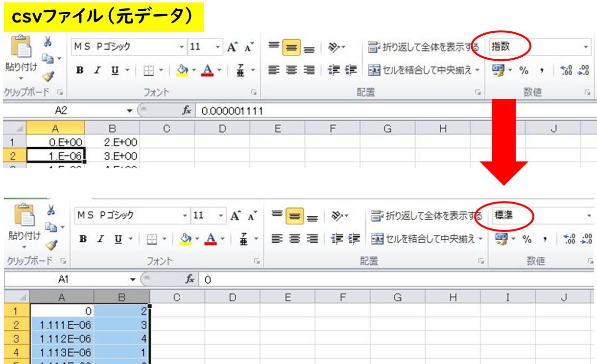Open 数値 group dialog launcher in upper ribbon
The image size is (597, 364).
click(587, 91)
